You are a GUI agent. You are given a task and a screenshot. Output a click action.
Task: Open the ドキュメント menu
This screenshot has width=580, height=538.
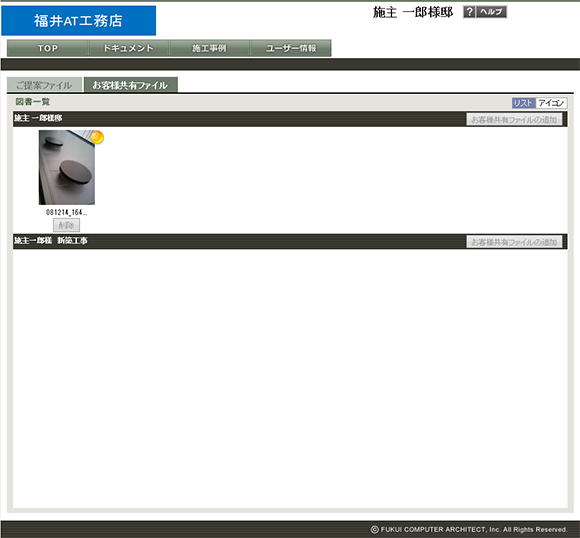pos(128,48)
